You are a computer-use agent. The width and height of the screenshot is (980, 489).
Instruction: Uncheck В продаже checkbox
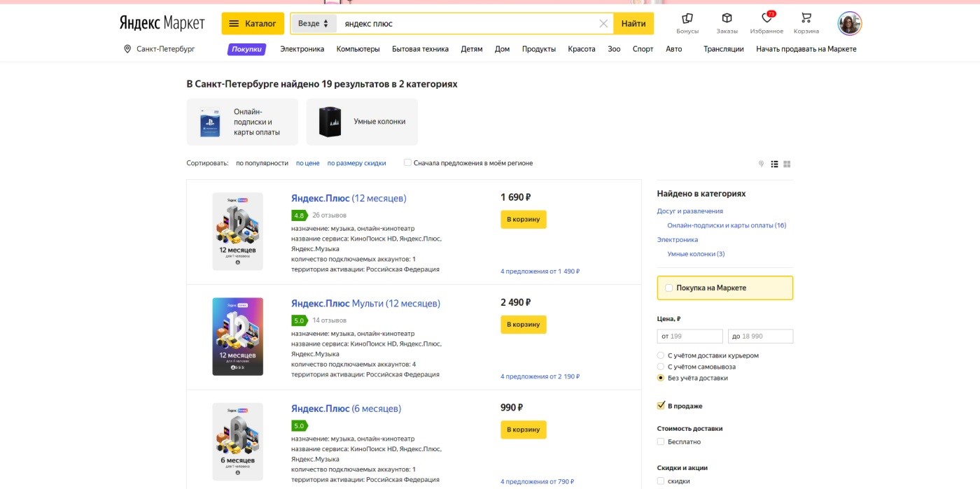661,406
